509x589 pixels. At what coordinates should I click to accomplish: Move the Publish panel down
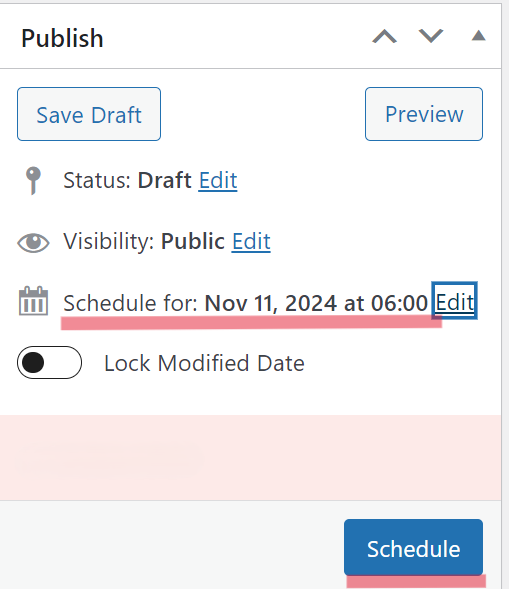coord(431,37)
